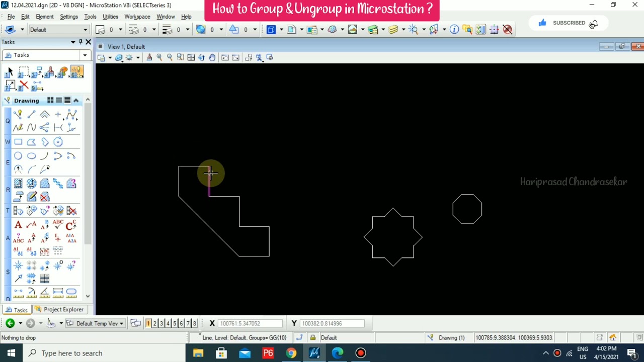Open Microsoft Edge from the taskbar
The height and width of the screenshot is (362, 644).
pos(338,353)
